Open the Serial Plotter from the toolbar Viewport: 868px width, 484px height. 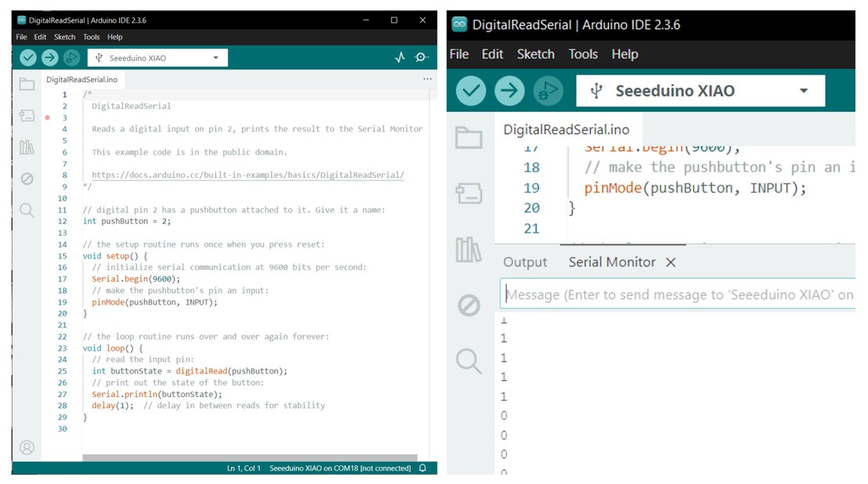point(400,57)
